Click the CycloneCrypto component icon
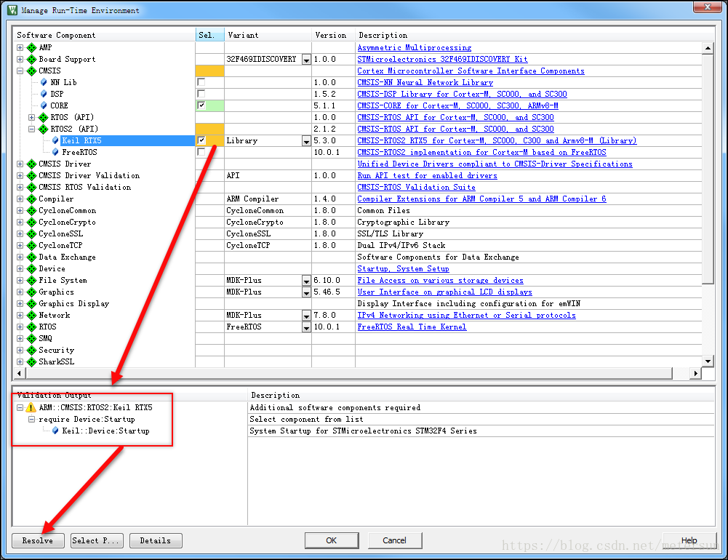This screenshot has width=728, height=560. coord(31,222)
